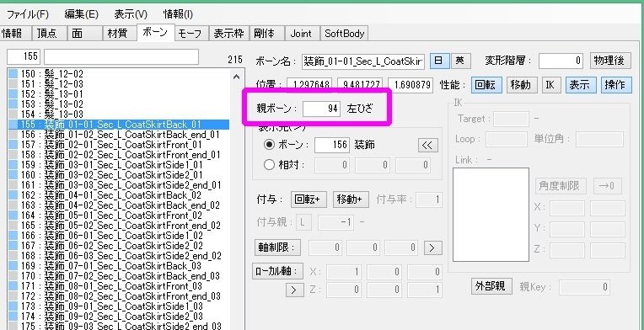This screenshot has height=330, width=644.
Task: Click the Y position field 9.481727
Action: coord(360,85)
